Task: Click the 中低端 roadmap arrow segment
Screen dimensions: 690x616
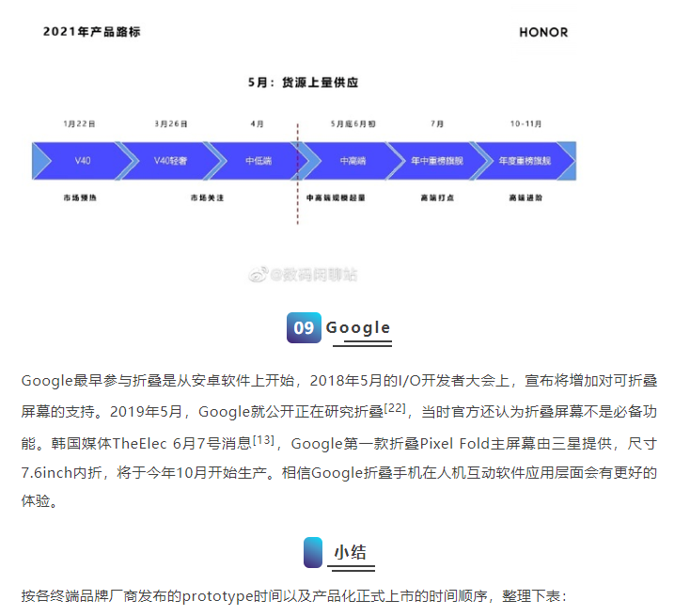Action: [x=258, y=161]
